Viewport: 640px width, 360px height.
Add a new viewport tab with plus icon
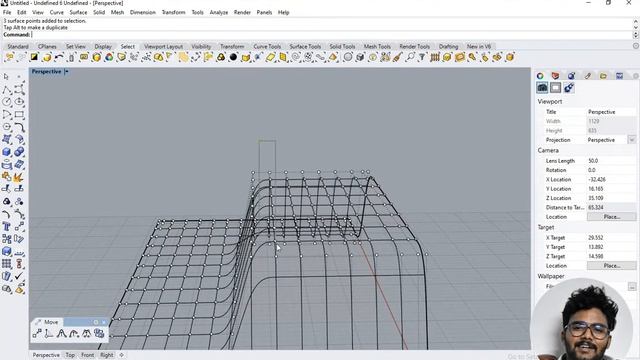point(121,355)
